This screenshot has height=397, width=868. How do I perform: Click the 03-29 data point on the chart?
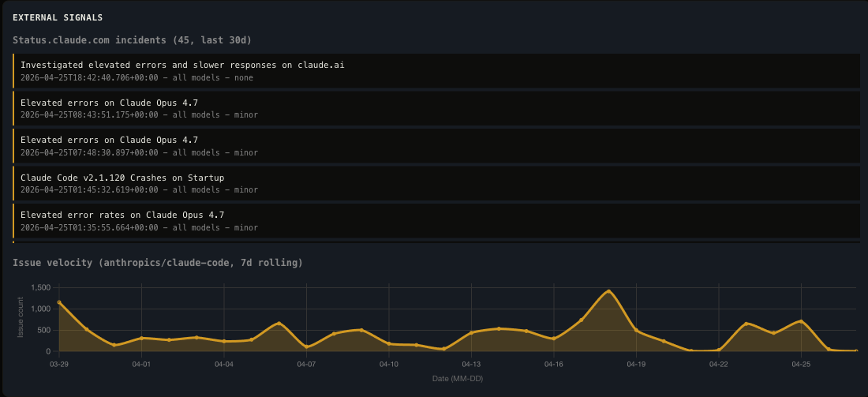(x=59, y=302)
